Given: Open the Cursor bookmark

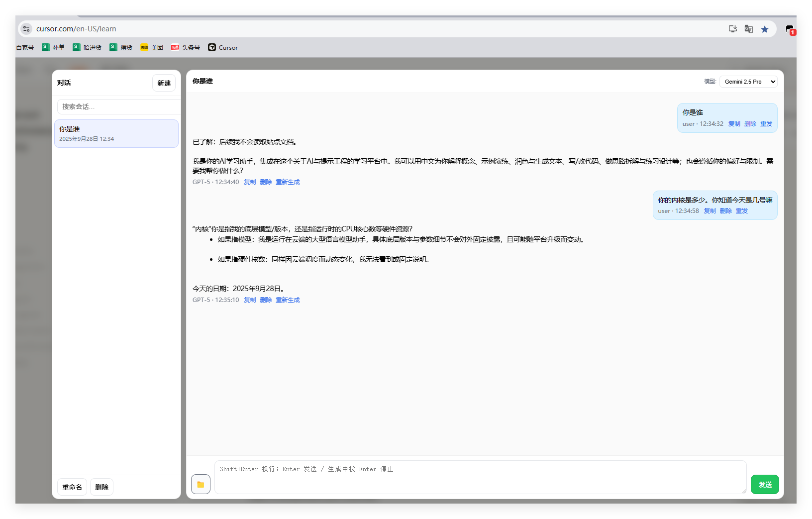Looking at the screenshot, I should click(x=223, y=48).
